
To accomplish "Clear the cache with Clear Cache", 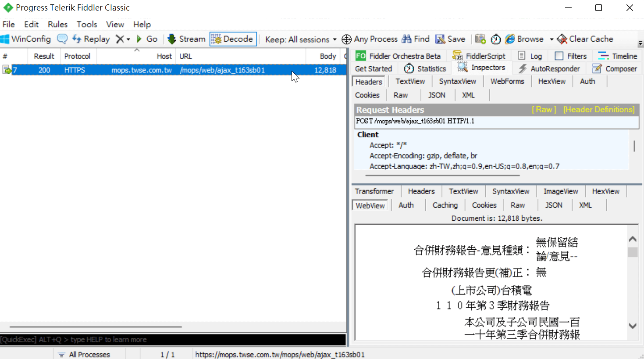I will click(x=585, y=39).
